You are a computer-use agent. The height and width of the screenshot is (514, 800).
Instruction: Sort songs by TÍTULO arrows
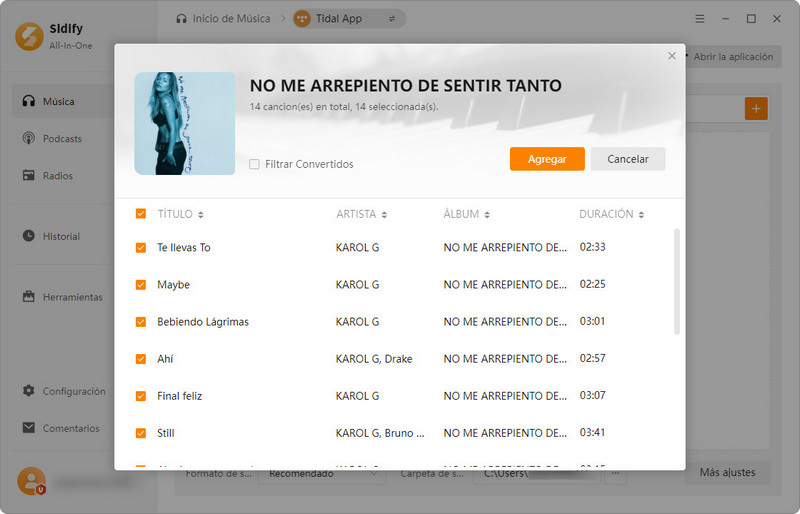pyautogui.click(x=201, y=215)
